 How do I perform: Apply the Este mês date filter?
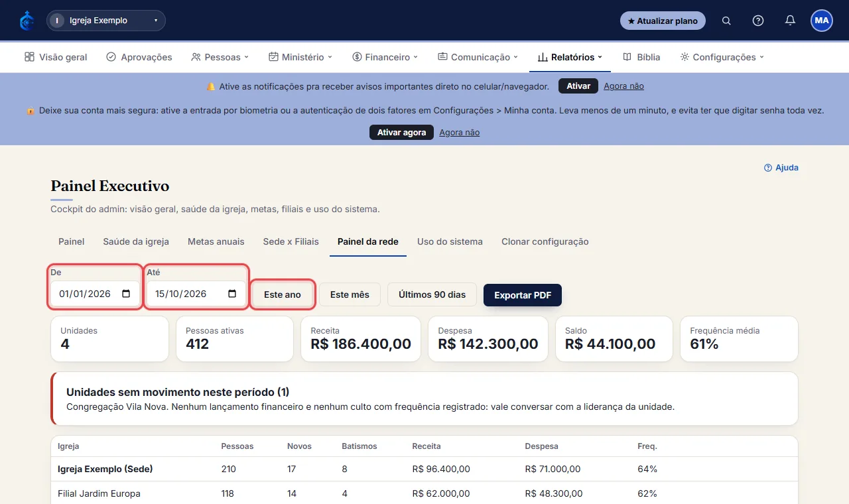350,294
